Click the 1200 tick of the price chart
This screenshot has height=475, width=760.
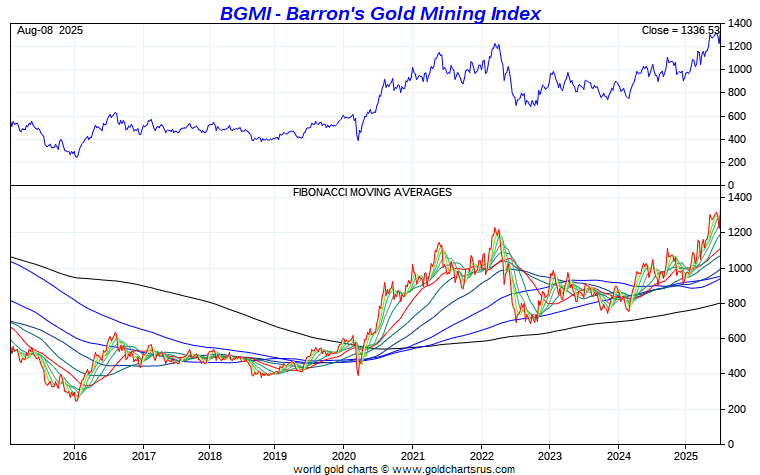(x=740, y=47)
